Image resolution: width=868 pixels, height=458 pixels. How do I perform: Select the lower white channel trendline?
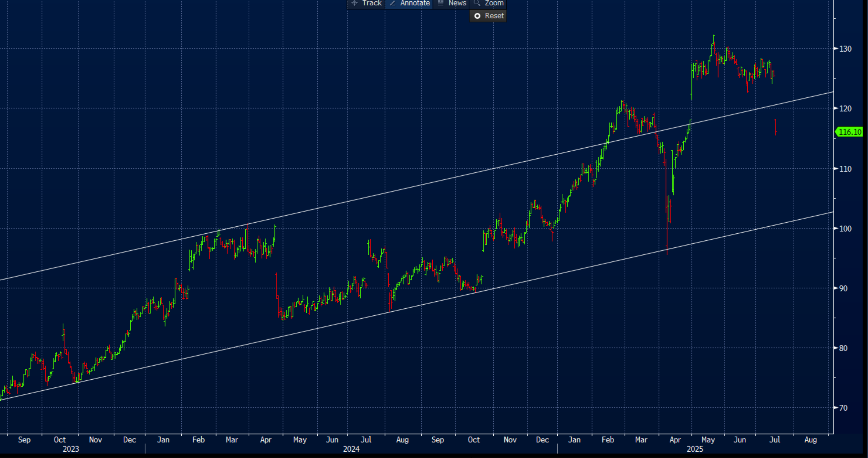417,306
